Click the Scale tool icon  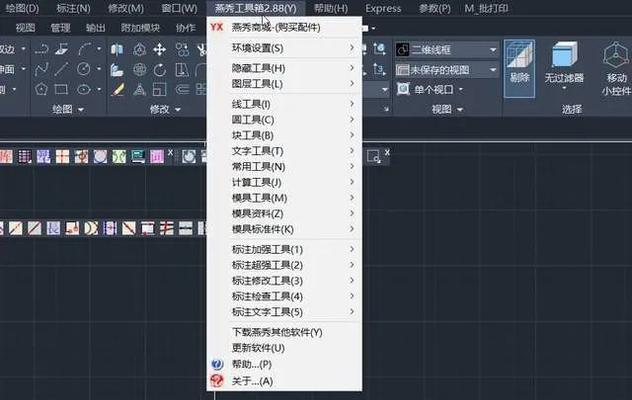(x=160, y=89)
